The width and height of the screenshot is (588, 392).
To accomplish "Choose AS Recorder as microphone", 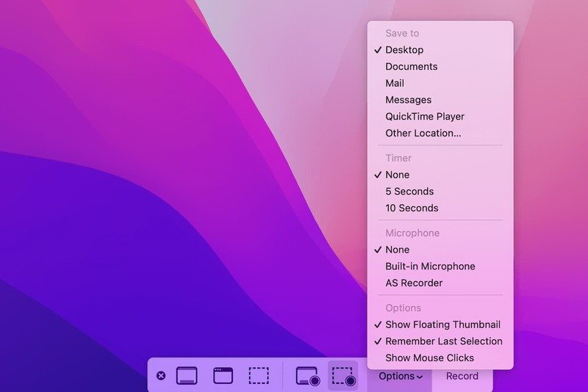I will click(x=414, y=283).
